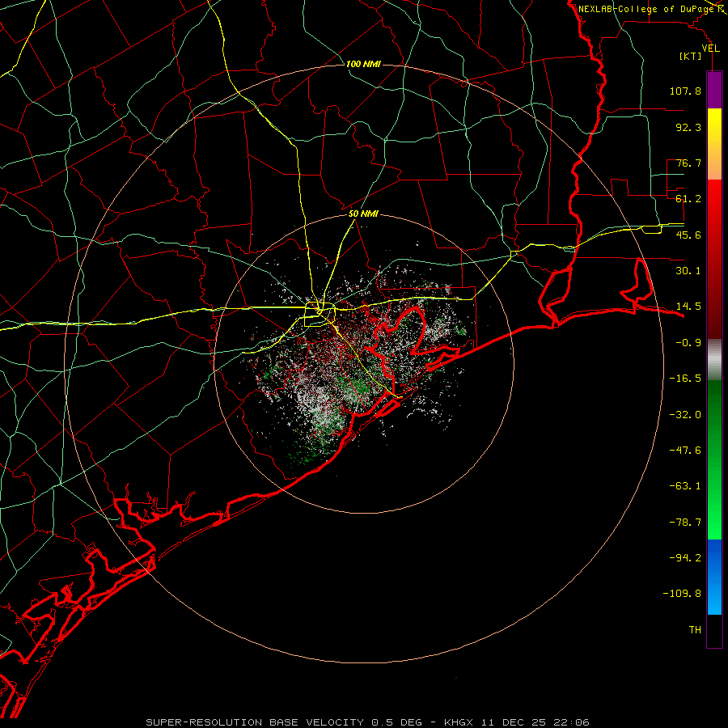Click the -94.2 velocity scale value

(685, 558)
